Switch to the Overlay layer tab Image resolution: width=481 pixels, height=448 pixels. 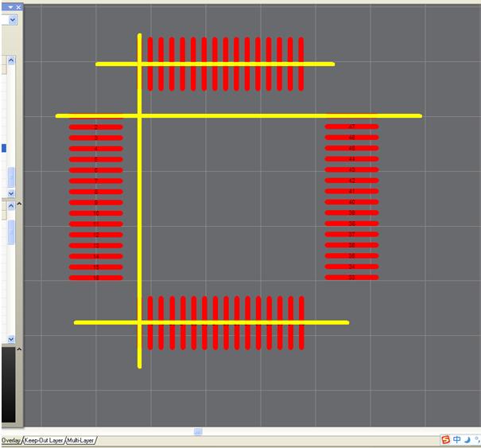click(11, 440)
